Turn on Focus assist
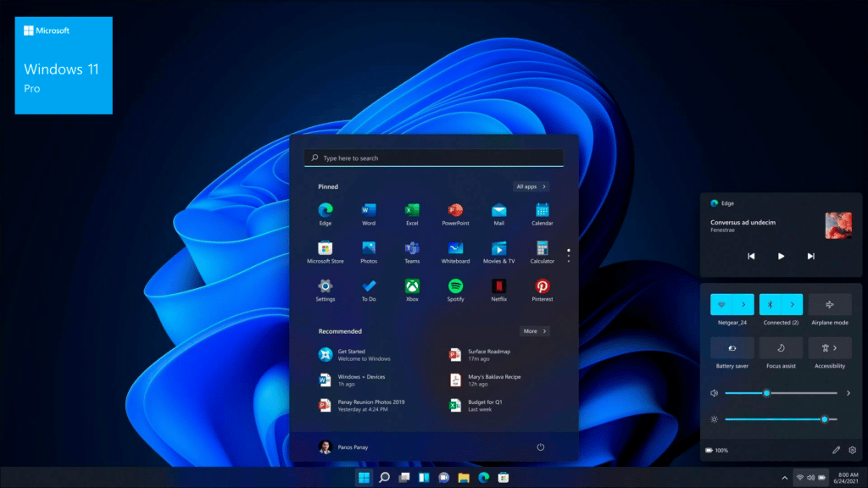 (x=781, y=348)
